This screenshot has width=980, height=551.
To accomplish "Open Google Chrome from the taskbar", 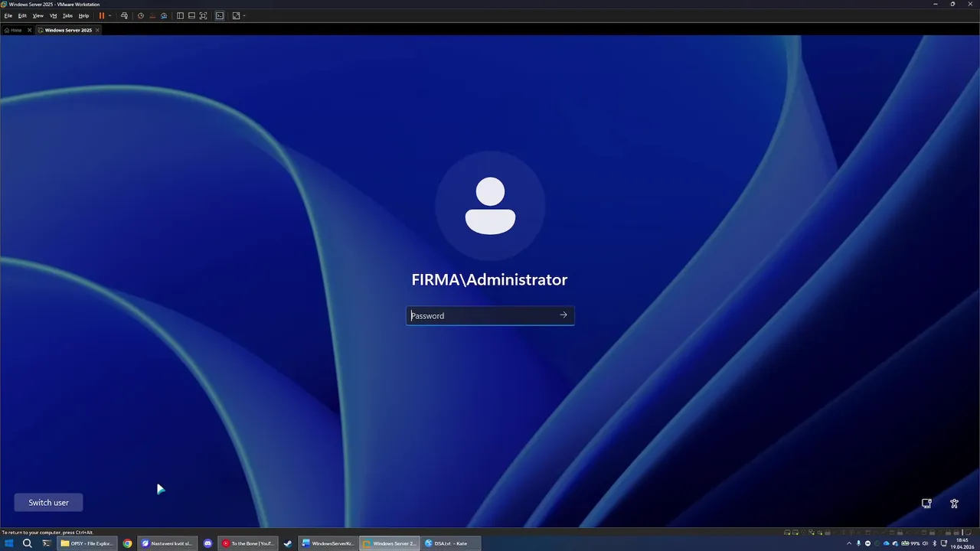I will pos(127,543).
